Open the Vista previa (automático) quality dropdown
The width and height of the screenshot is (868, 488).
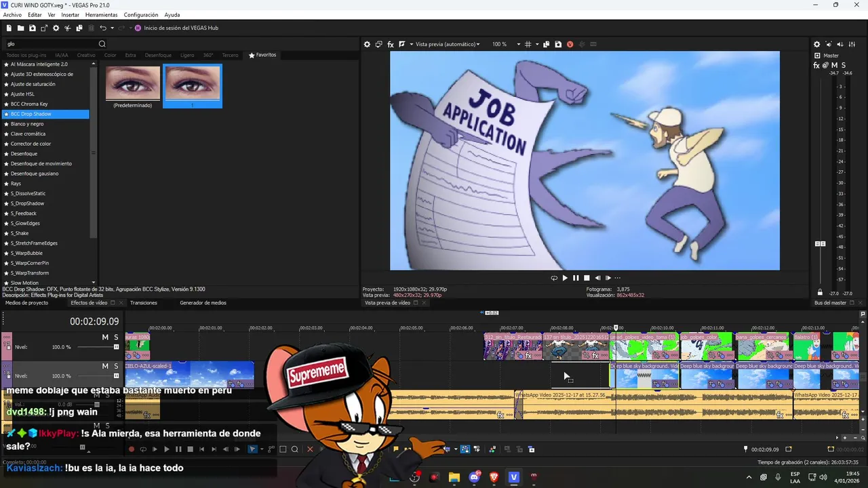click(x=447, y=44)
